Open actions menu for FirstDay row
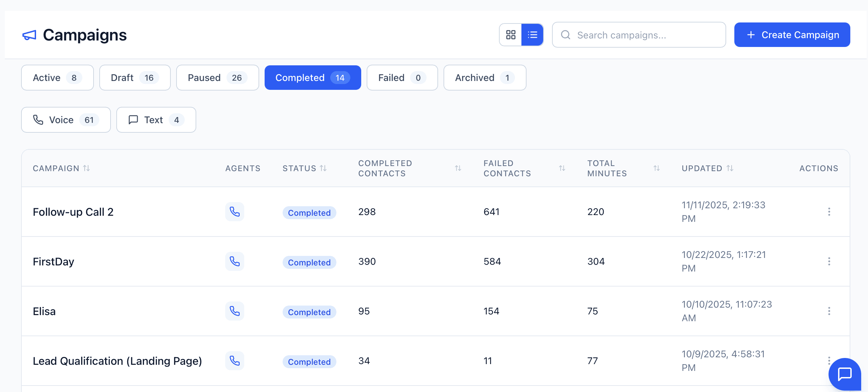Screen dimensions: 868x392 [x=829, y=261]
